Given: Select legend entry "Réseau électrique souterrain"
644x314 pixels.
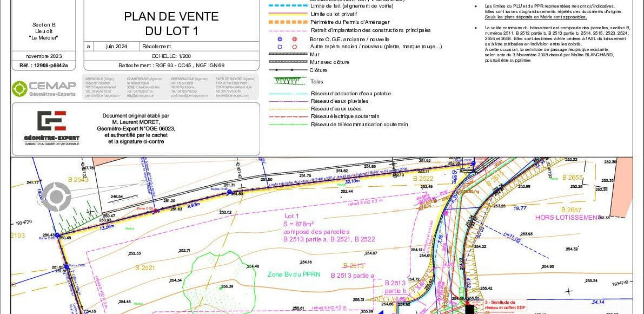Looking at the screenshot, I should point(345,116).
